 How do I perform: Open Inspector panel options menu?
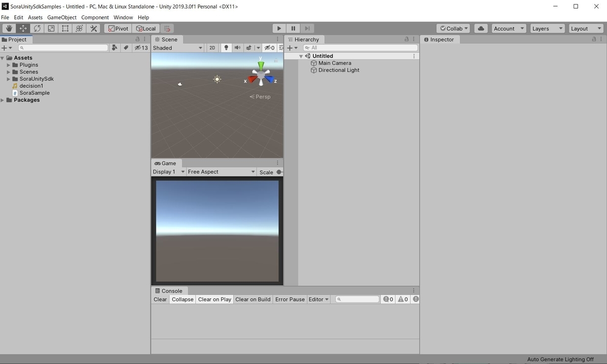(x=602, y=39)
